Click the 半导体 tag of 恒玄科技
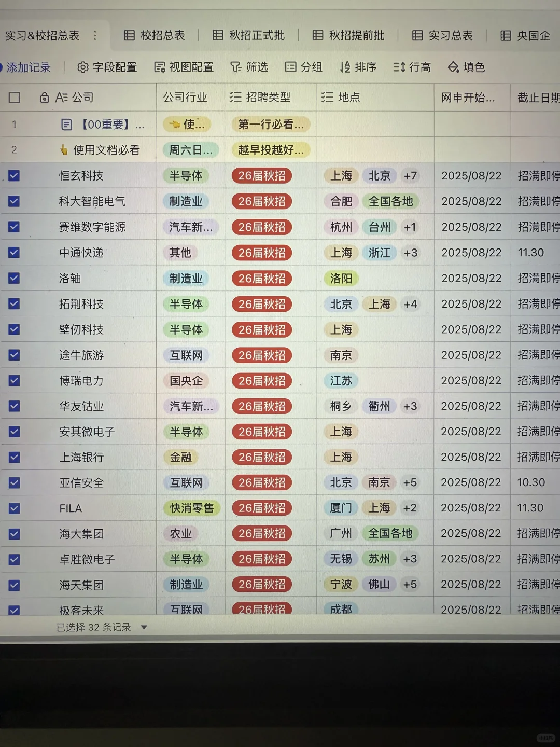This screenshot has width=560, height=747. [x=186, y=176]
